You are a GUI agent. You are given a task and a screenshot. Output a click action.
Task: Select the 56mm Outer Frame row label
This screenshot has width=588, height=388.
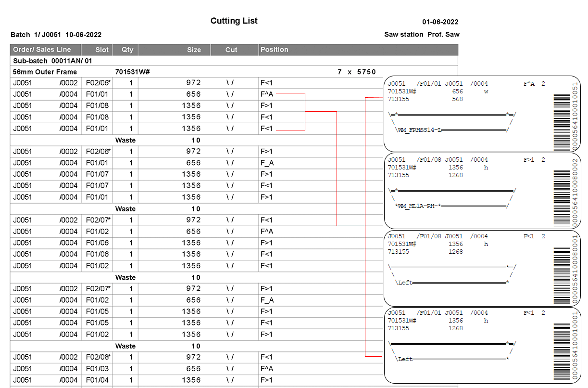point(45,72)
